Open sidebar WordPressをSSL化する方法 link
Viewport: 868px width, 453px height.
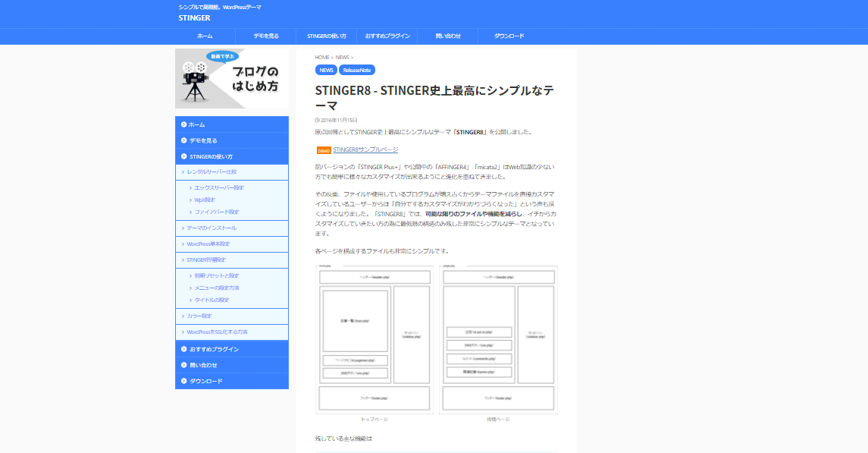[217, 332]
